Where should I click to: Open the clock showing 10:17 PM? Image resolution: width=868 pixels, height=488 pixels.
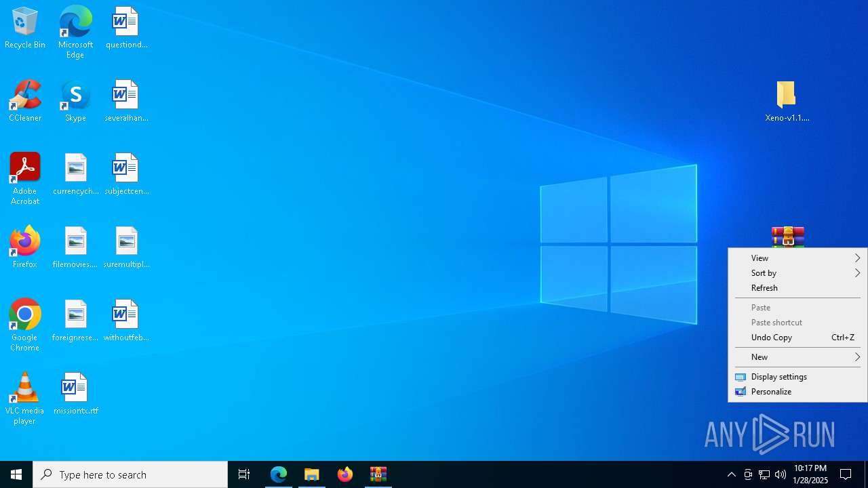(x=811, y=474)
